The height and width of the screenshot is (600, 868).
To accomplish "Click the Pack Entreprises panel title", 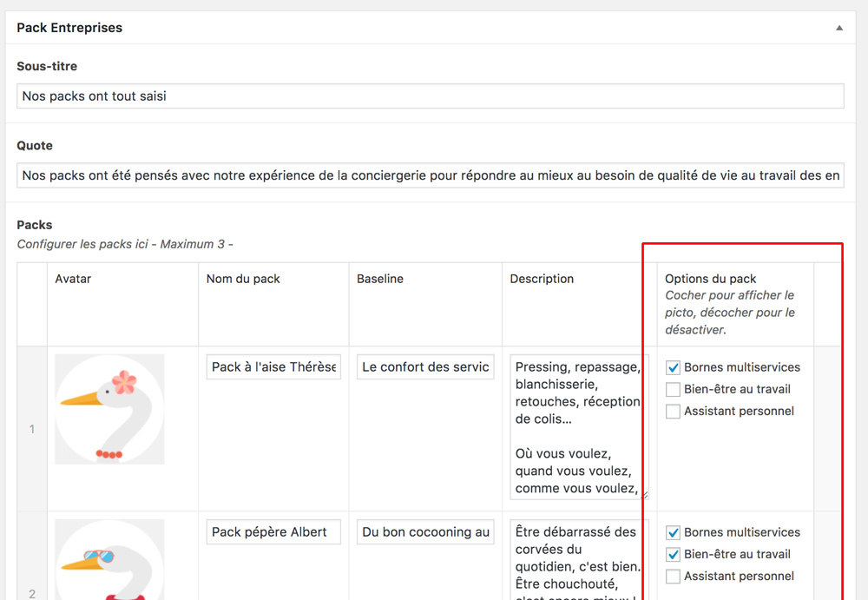I will 69,28.
